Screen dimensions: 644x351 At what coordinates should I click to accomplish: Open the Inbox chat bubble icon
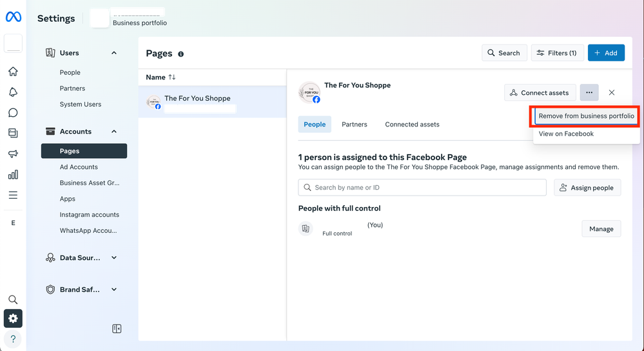13,113
